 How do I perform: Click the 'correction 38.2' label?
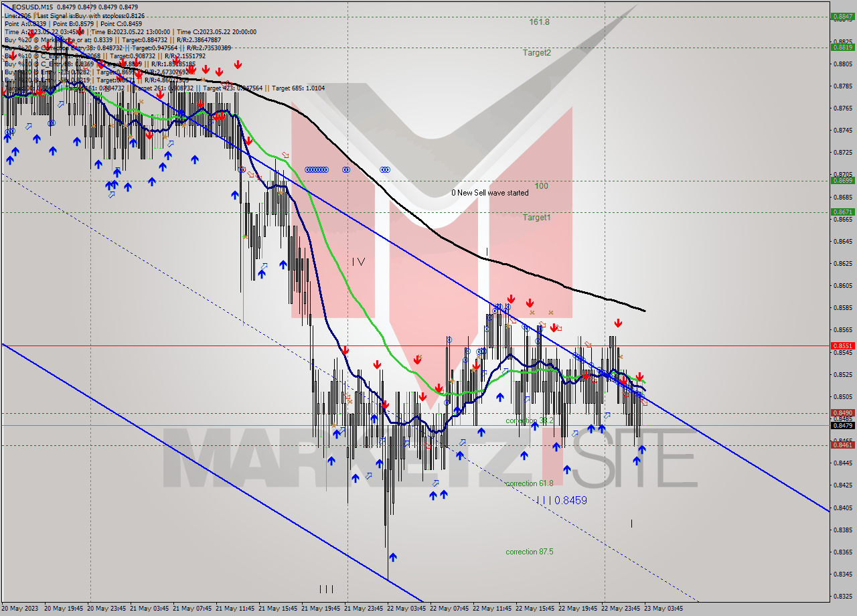pos(530,420)
